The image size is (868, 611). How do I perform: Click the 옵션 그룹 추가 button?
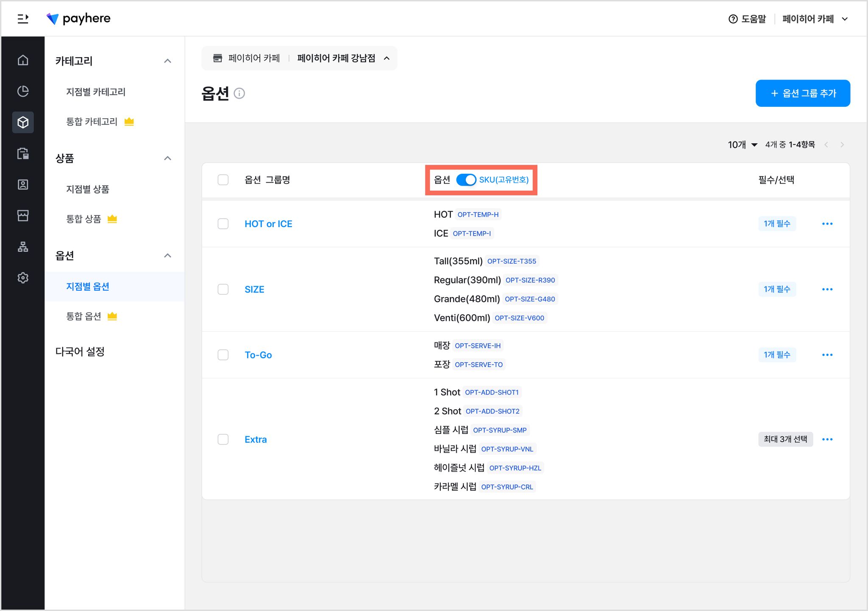803,93
